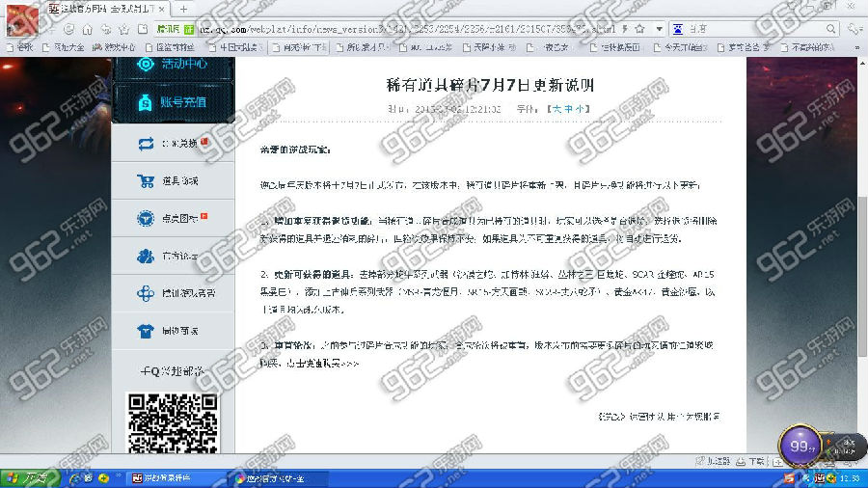Switch to the second taskbar window
Viewport: 868px width, 488px height.
(x=270, y=478)
